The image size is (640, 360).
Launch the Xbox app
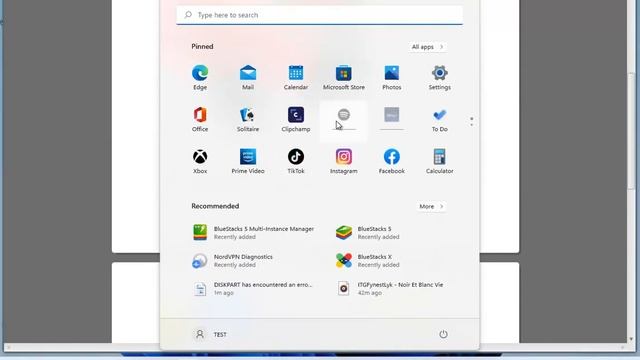pos(200,162)
